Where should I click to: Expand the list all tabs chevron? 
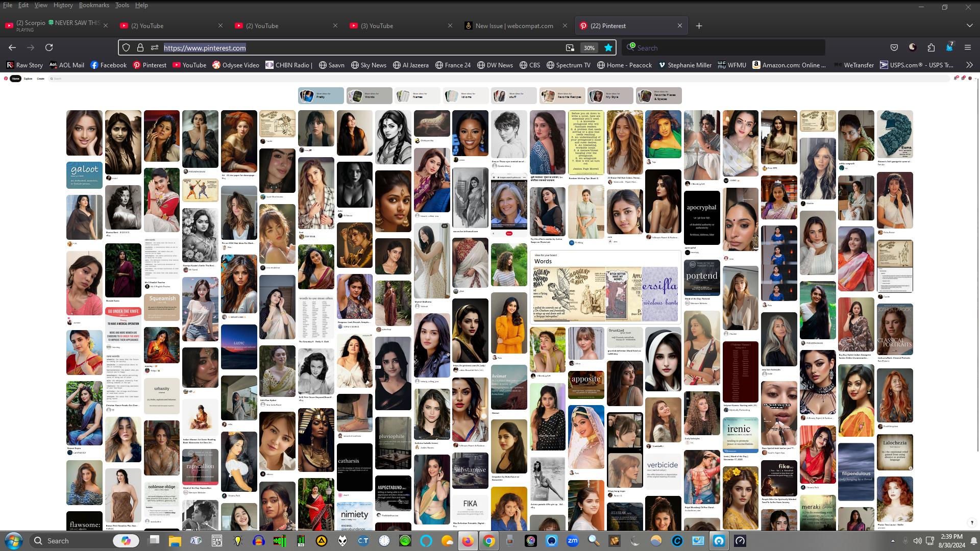(x=969, y=26)
